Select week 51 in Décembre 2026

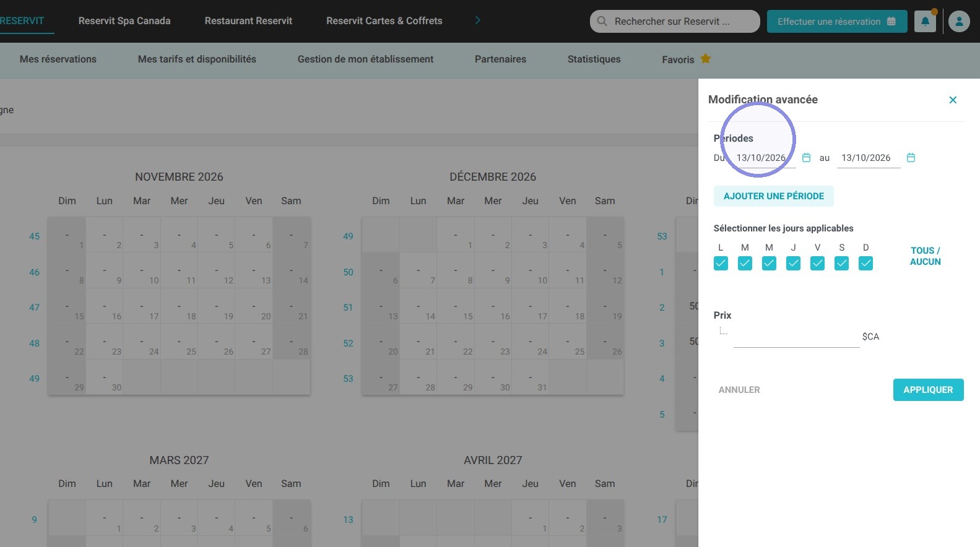tap(348, 308)
